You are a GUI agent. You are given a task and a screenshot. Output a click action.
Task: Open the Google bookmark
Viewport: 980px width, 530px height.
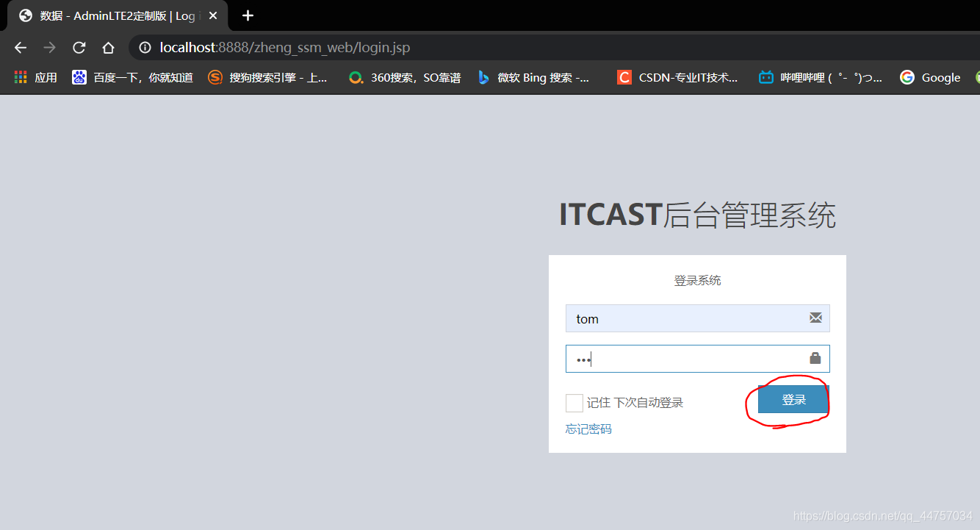(x=931, y=77)
